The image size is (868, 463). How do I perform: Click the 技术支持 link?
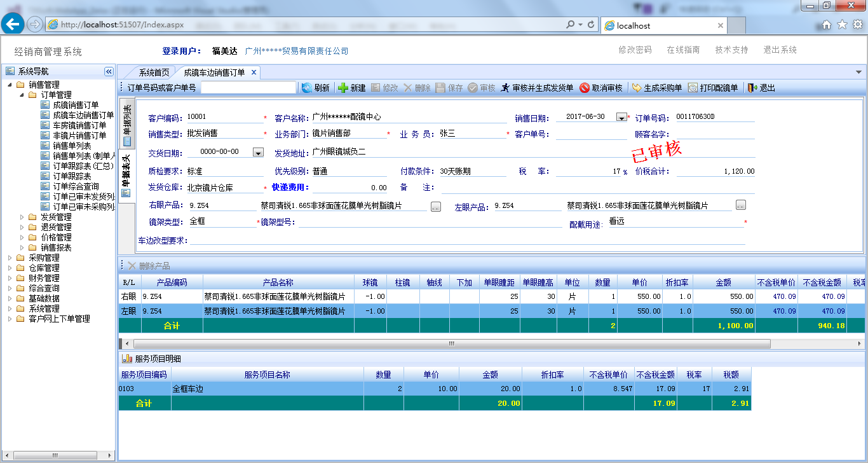pos(731,50)
